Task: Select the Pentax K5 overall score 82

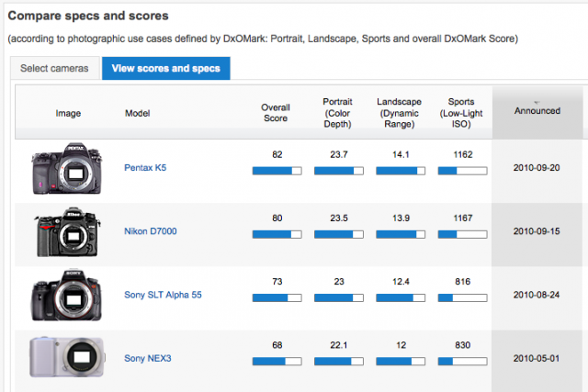Action: coord(277,154)
